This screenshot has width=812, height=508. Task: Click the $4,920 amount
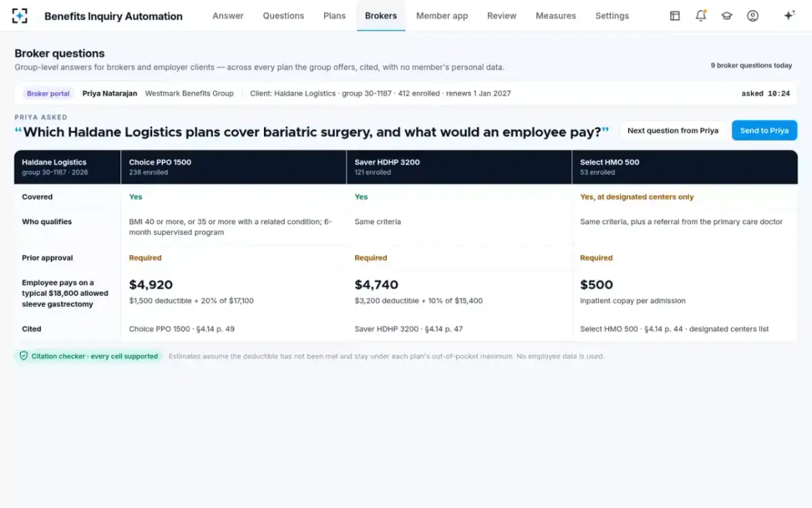point(151,284)
